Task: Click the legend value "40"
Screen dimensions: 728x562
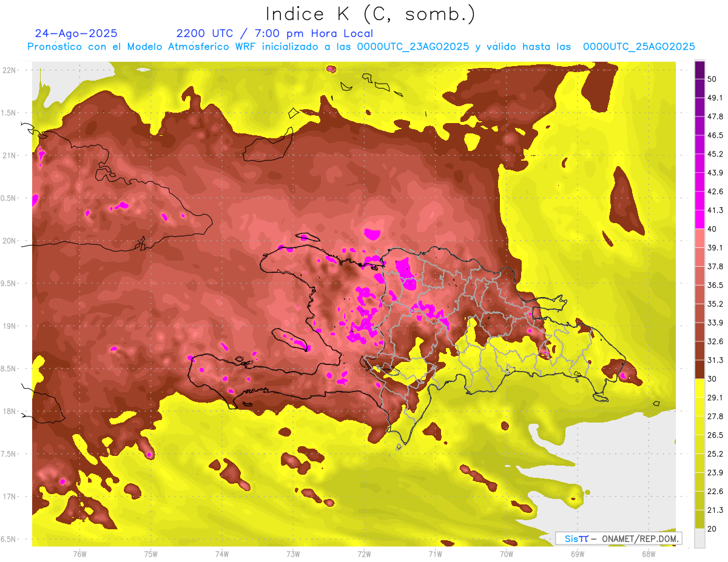Action: point(712,229)
